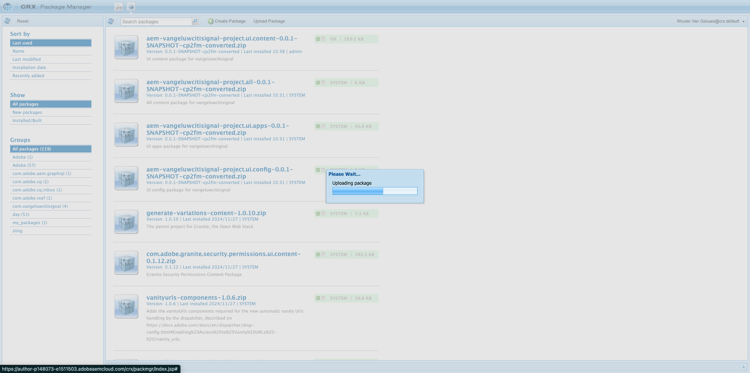Screen dimensions: 750x373
Task: Click the vanityurls-components package cube icon
Action: click(x=126, y=307)
